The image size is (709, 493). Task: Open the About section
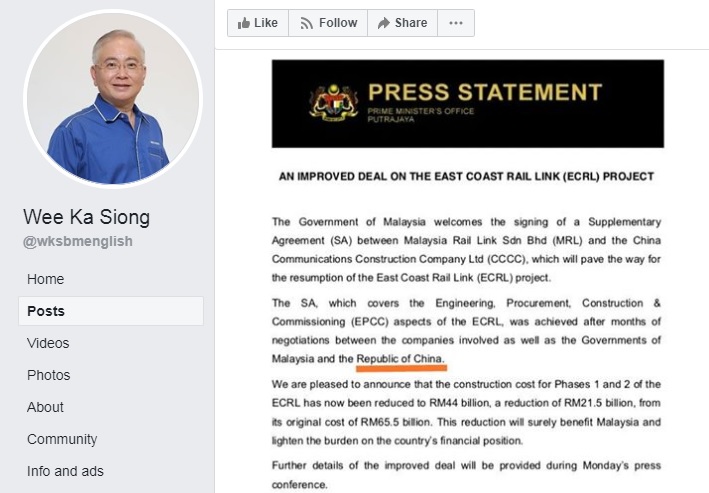(x=45, y=407)
